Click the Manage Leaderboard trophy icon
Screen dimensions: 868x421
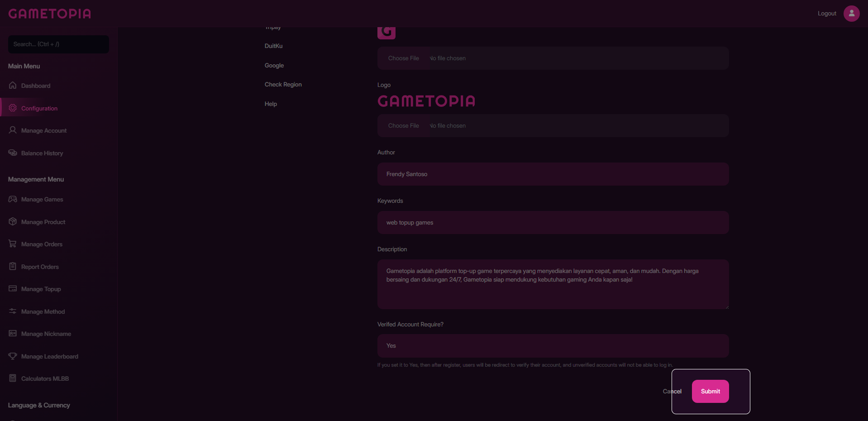pyautogui.click(x=13, y=356)
